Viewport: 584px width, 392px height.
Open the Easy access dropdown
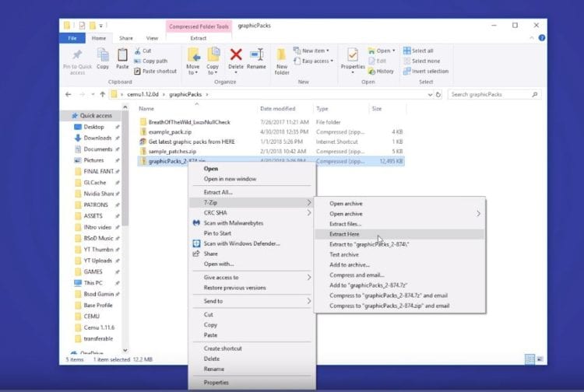click(x=318, y=61)
